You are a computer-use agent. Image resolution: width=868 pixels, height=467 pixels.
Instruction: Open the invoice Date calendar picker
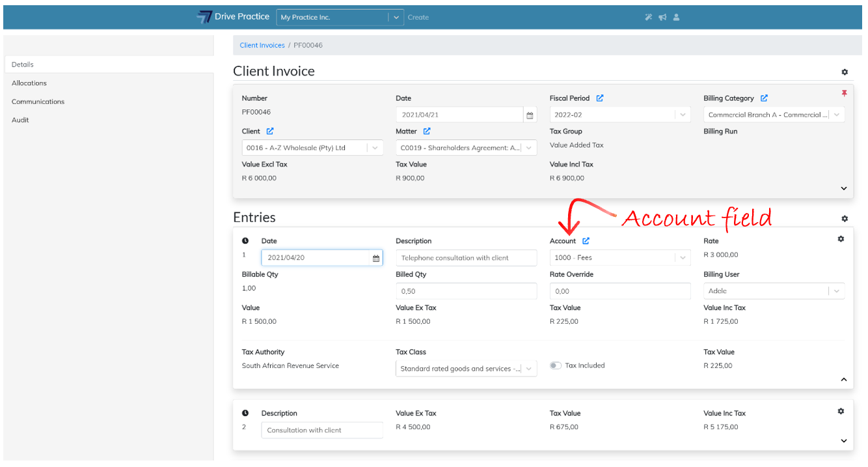tap(530, 115)
